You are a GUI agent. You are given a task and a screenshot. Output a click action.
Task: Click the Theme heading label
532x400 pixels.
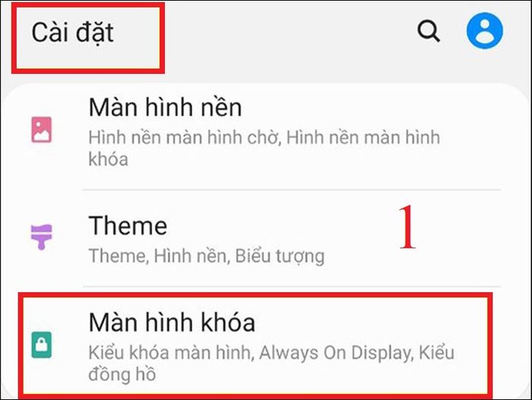click(128, 225)
